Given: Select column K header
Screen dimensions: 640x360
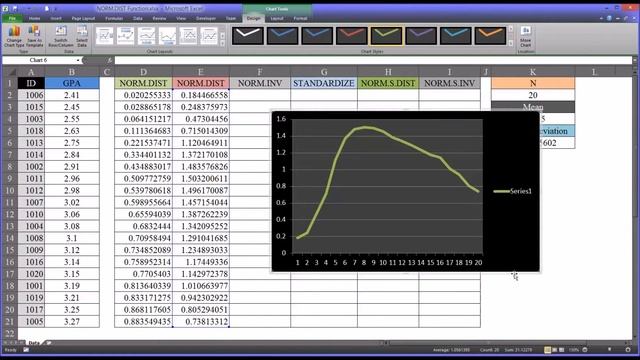Looking at the screenshot, I should [x=533, y=72].
